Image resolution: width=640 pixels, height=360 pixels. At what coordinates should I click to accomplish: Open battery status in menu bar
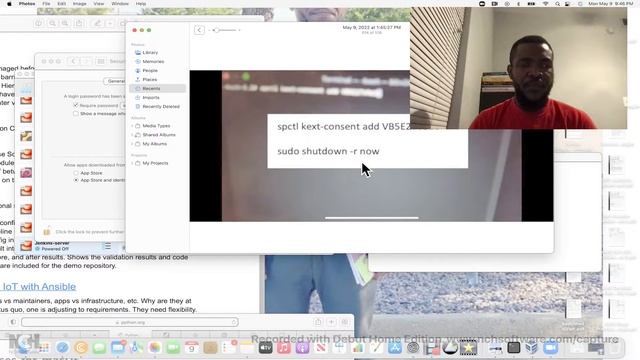[531, 4]
